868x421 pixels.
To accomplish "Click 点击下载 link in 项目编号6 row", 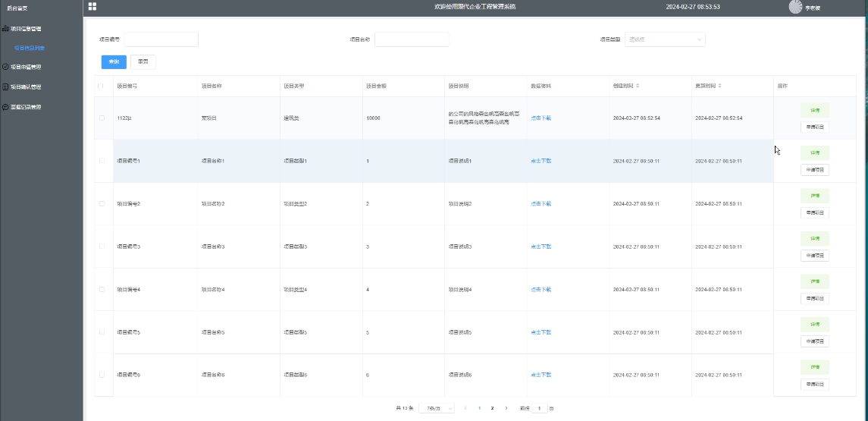I will click(541, 375).
